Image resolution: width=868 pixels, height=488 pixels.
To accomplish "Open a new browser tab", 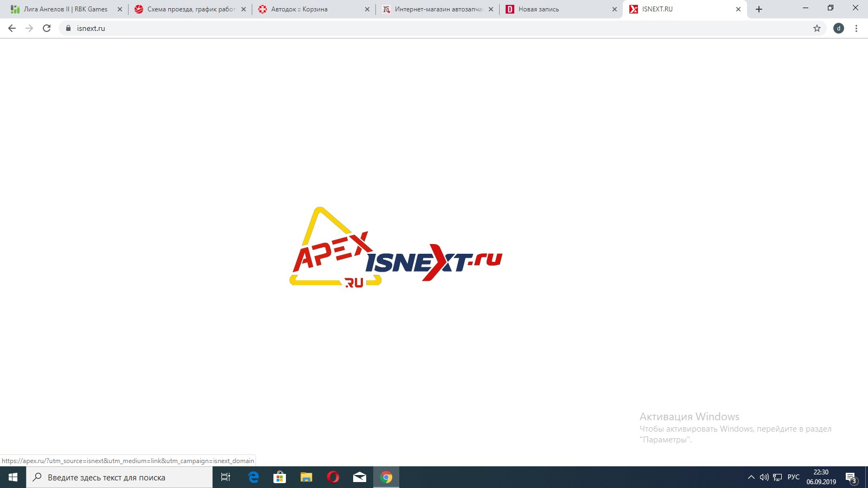I will point(759,9).
